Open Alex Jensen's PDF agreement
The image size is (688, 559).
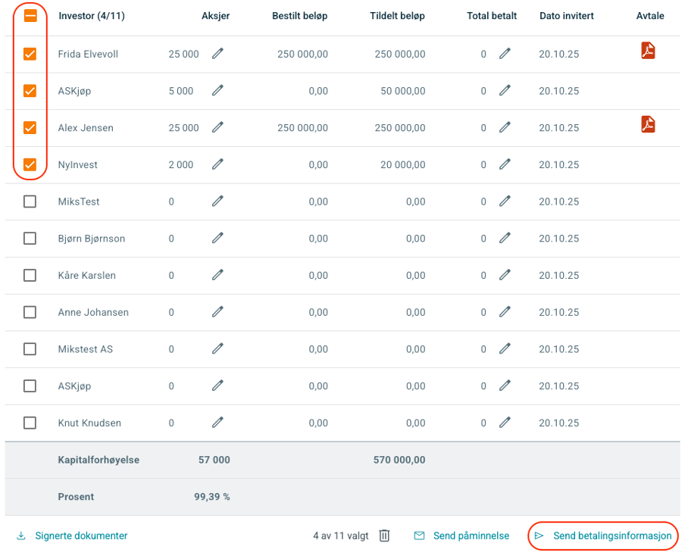pyautogui.click(x=648, y=125)
